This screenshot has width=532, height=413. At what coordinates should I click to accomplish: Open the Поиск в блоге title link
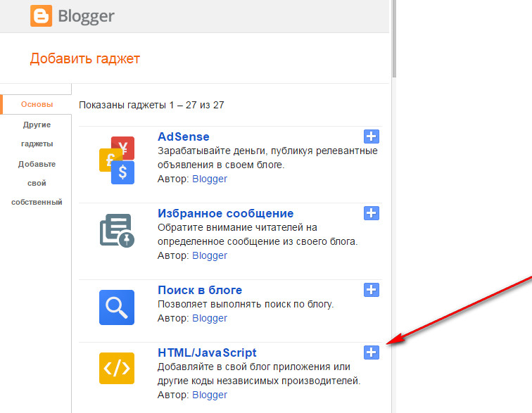[x=200, y=290]
